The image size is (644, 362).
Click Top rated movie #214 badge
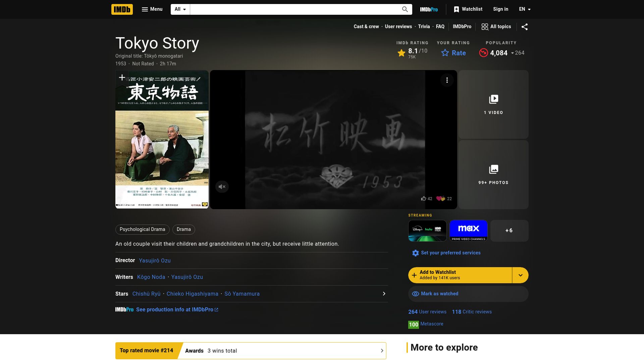point(146,351)
